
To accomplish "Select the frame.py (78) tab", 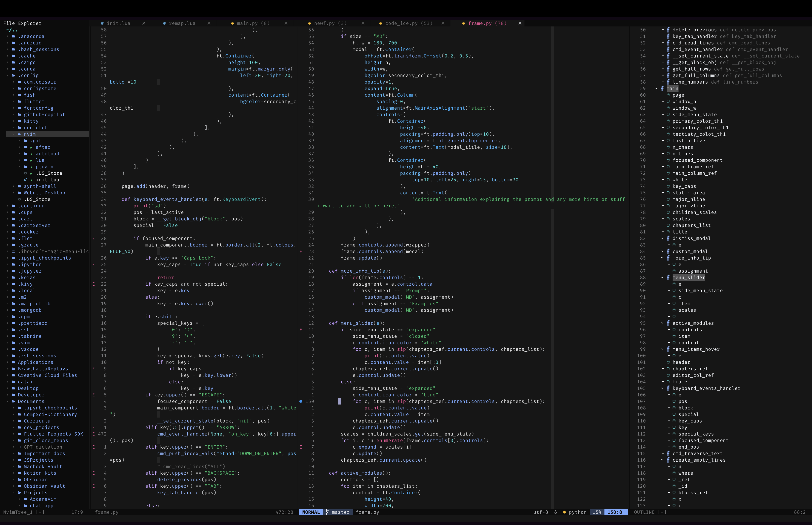I will pyautogui.click(x=487, y=23).
